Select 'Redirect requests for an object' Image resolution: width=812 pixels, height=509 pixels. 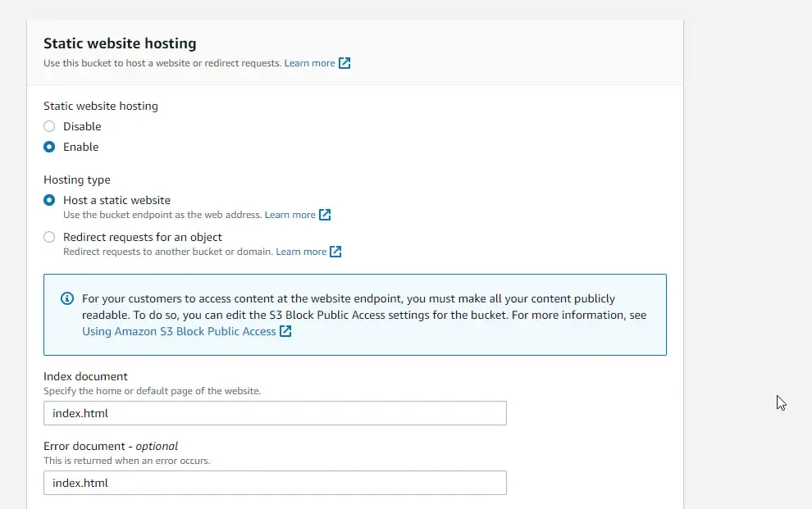(x=48, y=237)
